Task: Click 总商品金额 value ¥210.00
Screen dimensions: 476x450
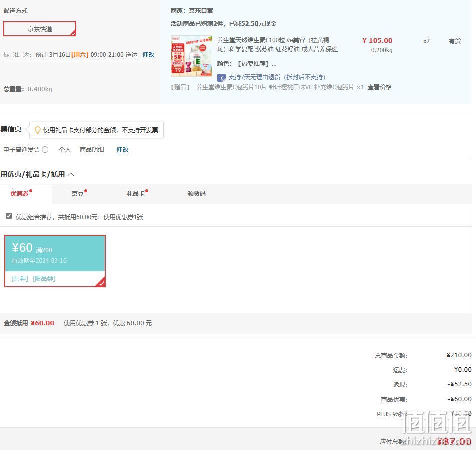Action: [459, 355]
